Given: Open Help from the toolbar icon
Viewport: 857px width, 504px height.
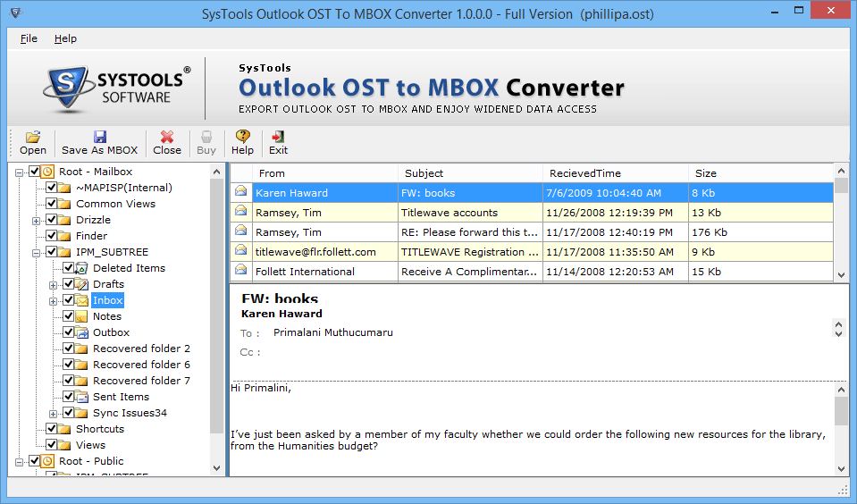Looking at the screenshot, I should [x=242, y=137].
